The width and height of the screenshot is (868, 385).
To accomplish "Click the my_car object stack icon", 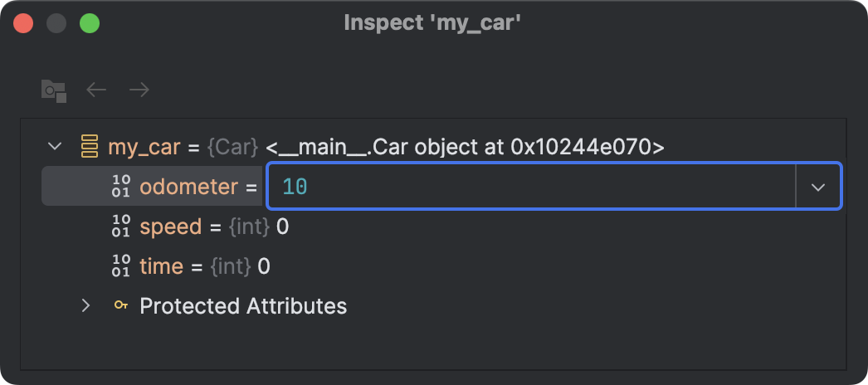I will tap(89, 148).
